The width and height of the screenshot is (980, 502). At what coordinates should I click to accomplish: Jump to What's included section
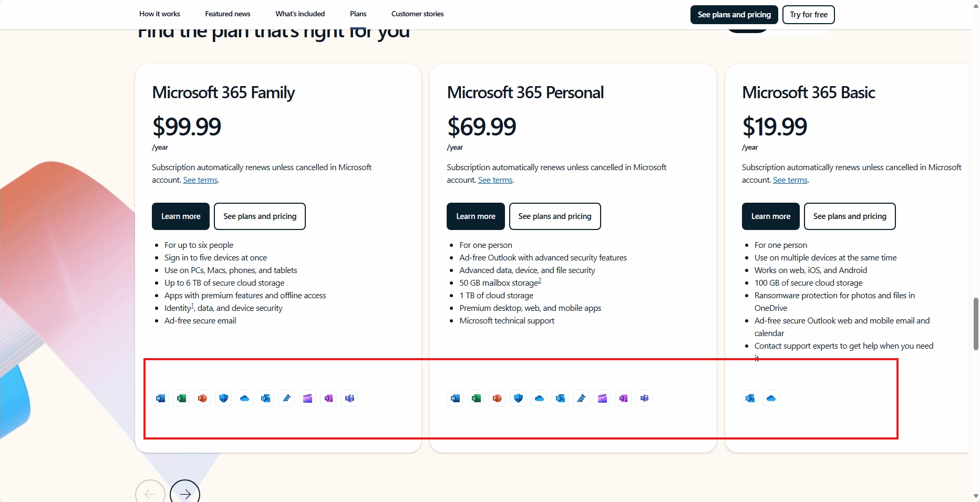coord(300,14)
